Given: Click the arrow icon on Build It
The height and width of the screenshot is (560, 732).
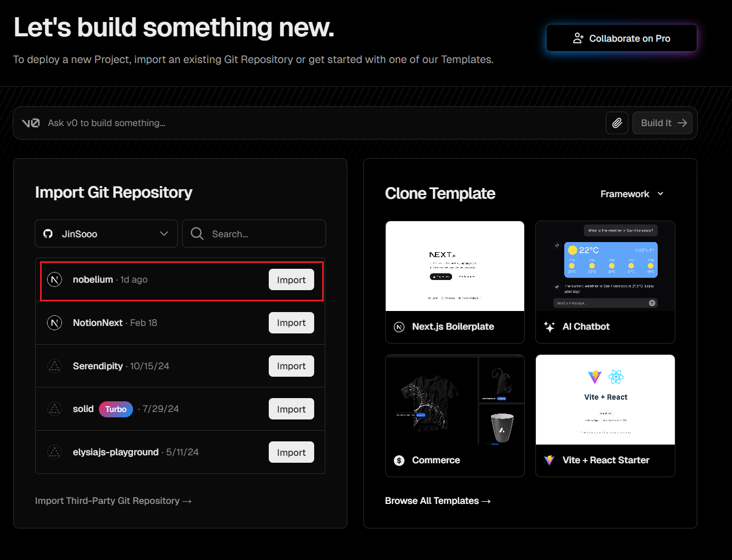Looking at the screenshot, I should (x=682, y=123).
